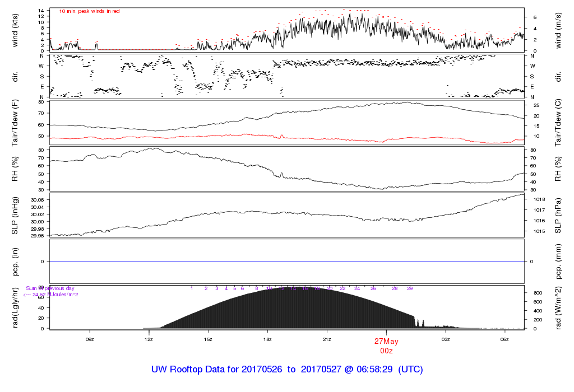Select the "Tair/Tdew (F)" axis label
Image resolution: width=574 pixels, height=392 pixels.
pos(15,123)
